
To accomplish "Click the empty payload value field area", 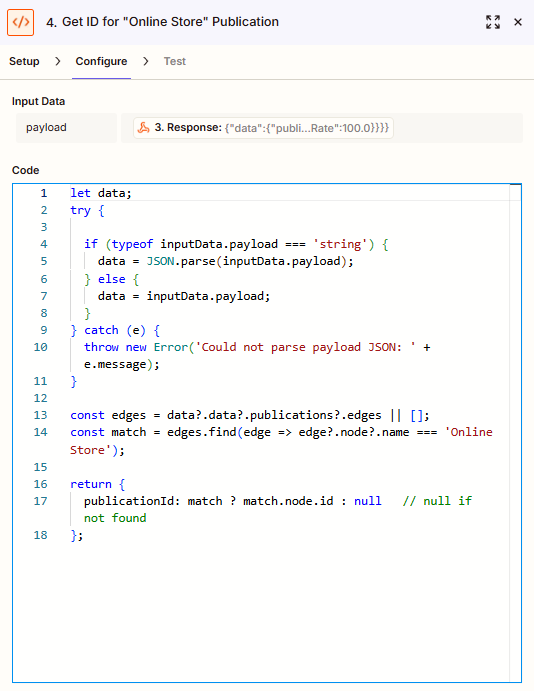I will [457, 128].
